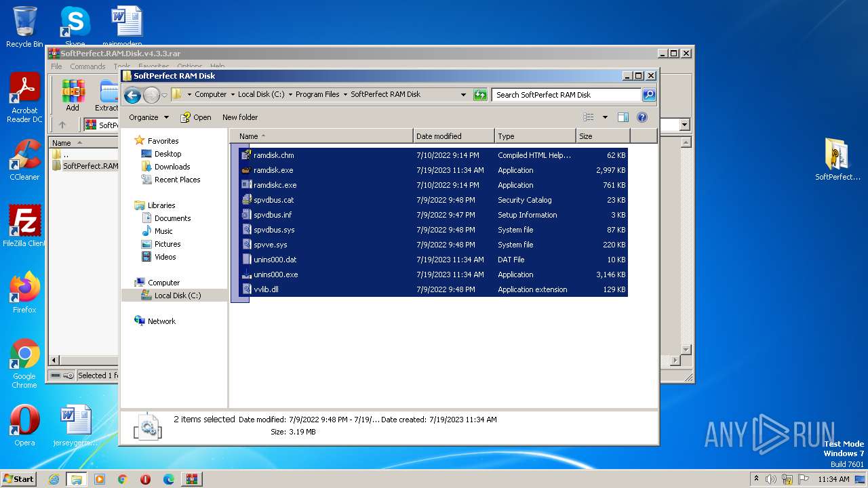Open Downloads in navigation pane
The width and height of the screenshot is (868, 488).
[165, 167]
